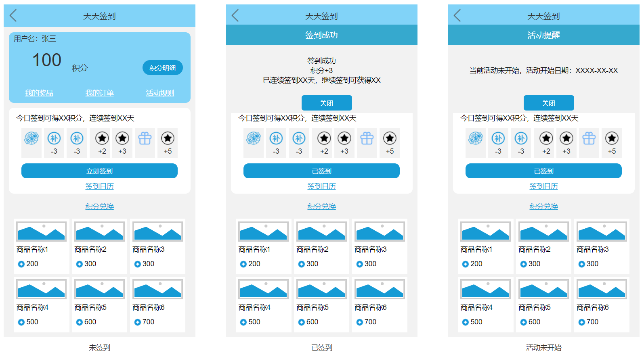The width and height of the screenshot is (644, 357).
Task: Select +5 star icon in 已签到 screen
Action: 390,138
